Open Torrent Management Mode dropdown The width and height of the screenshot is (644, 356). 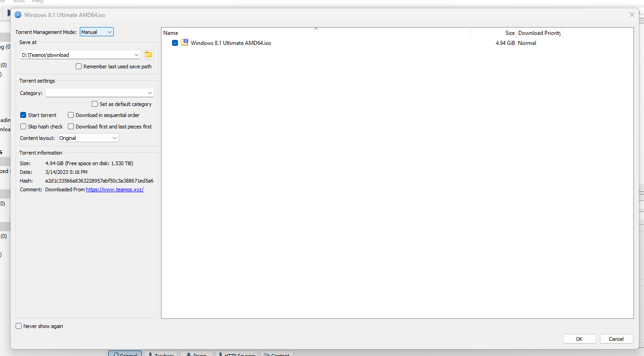96,32
